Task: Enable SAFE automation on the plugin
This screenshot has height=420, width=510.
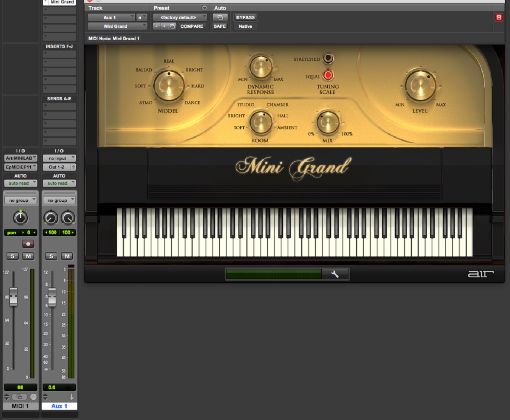Action: tap(220, 26)
